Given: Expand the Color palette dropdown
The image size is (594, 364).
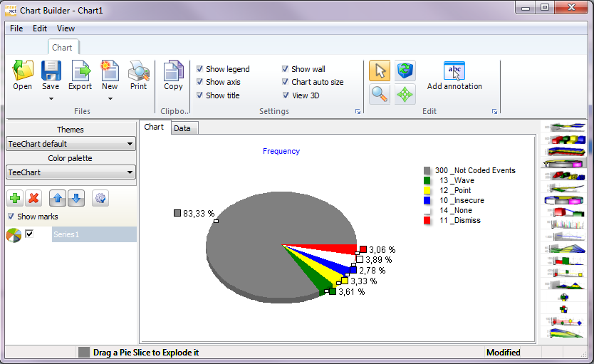Looking at the screenshot, I should tap(71, 172).
